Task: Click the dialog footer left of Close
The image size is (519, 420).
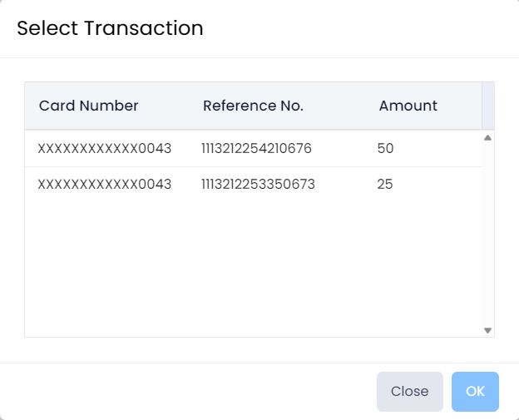Action: (x=183, y=392)
